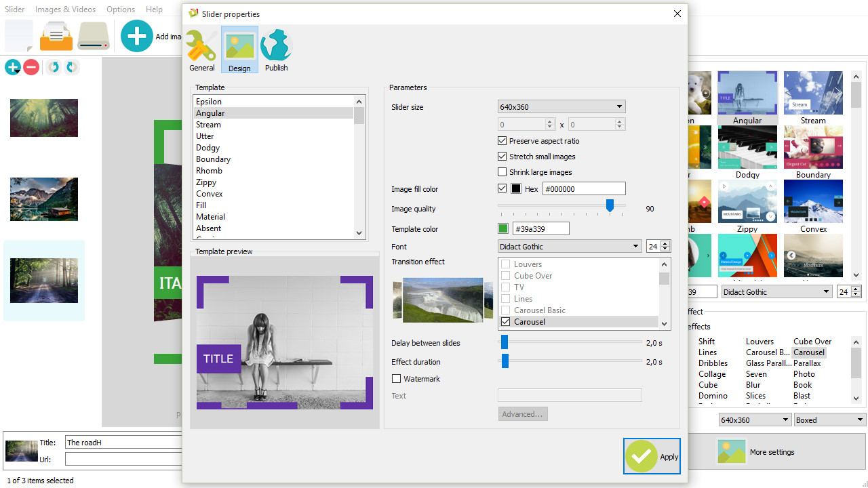Open the Publish properties section

click(x=276, y=50)
